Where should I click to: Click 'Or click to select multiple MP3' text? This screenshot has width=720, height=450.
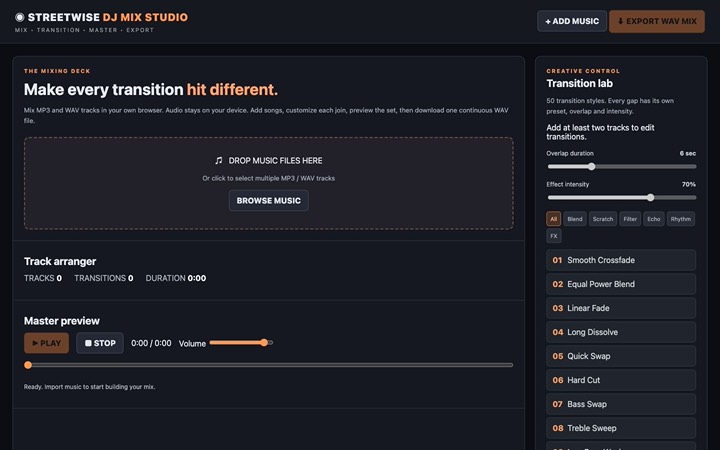[269, 178]
